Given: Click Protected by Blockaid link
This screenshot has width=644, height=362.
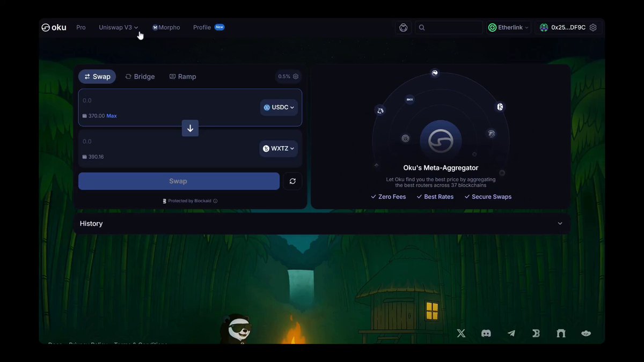Looking at the screenshot, I should tap(189, 201).
